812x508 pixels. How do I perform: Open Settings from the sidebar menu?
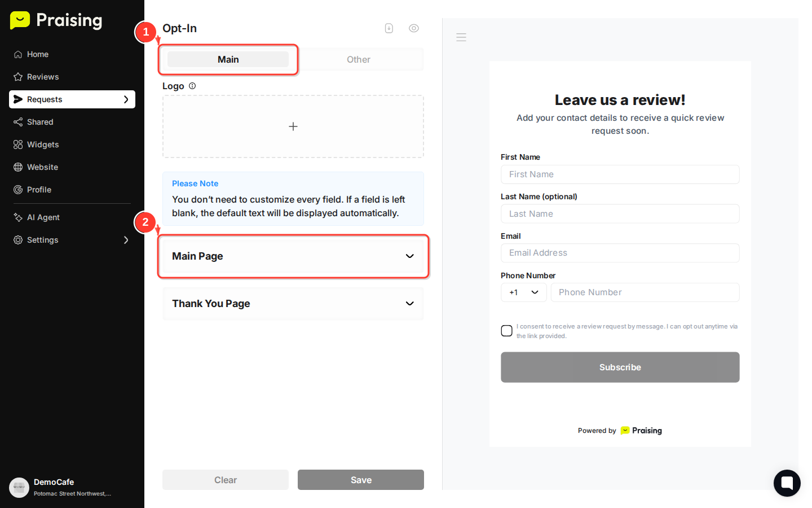[42, 239]
